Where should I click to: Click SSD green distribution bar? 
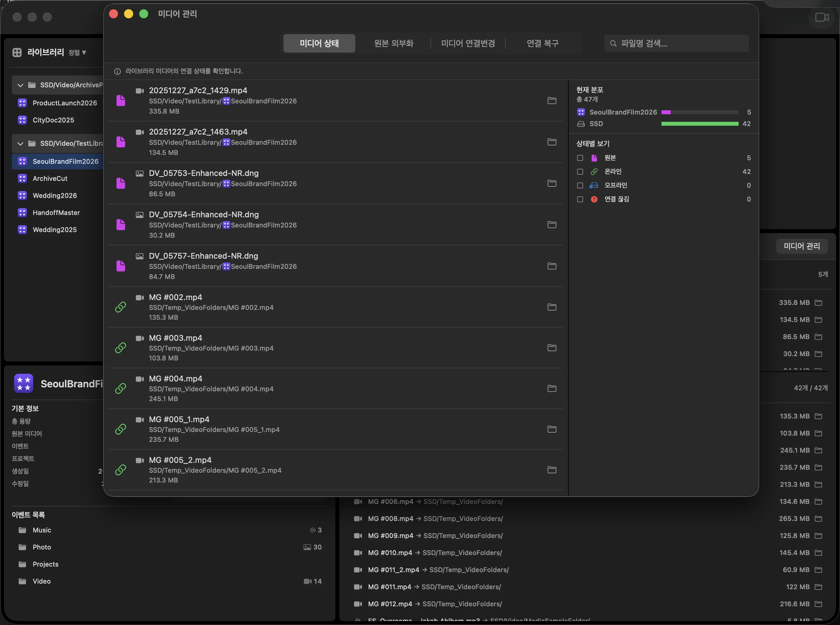(x=700, y=124)
